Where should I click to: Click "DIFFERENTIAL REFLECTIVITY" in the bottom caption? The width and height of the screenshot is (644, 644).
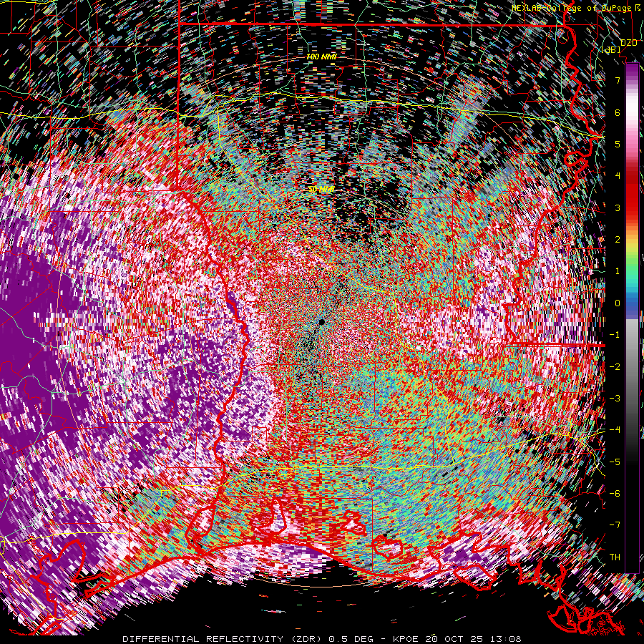[203, 639]
